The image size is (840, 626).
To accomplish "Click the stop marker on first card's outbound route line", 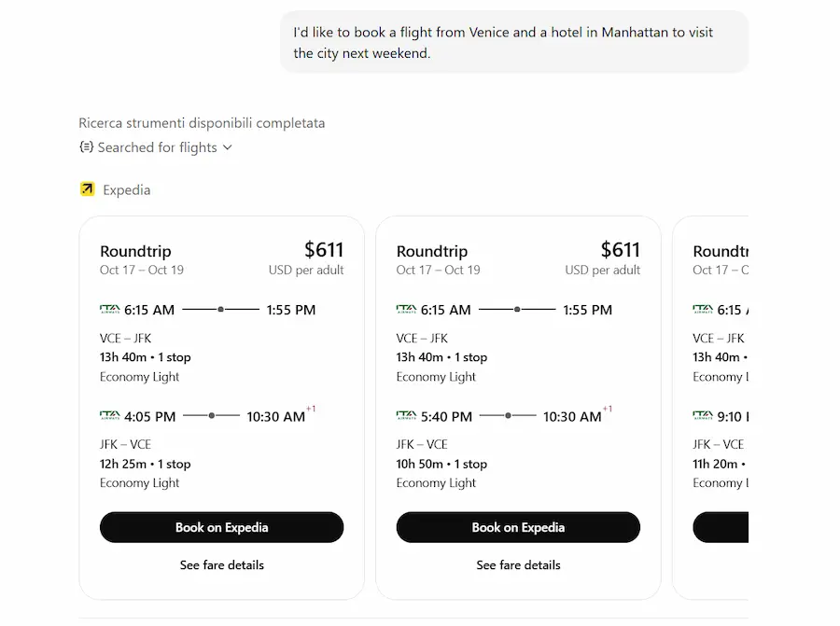I will coord(220,309).
